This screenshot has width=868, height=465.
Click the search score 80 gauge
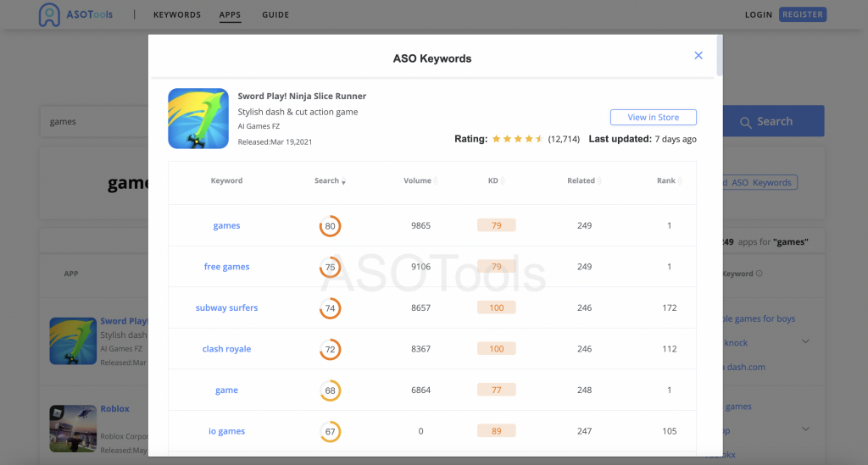coord(330,226)
